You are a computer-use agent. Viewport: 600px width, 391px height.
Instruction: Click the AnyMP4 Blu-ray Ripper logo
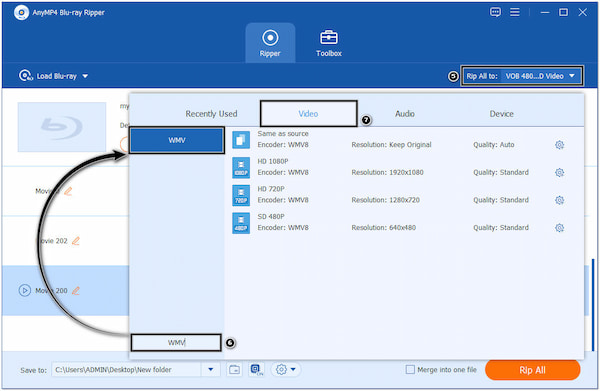(21, 13)
